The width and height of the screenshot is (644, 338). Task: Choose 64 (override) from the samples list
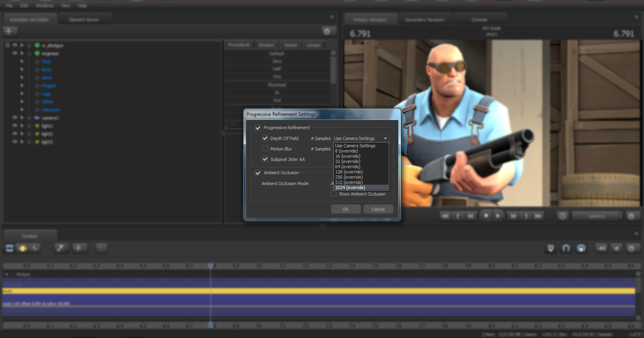pos(361,167)
